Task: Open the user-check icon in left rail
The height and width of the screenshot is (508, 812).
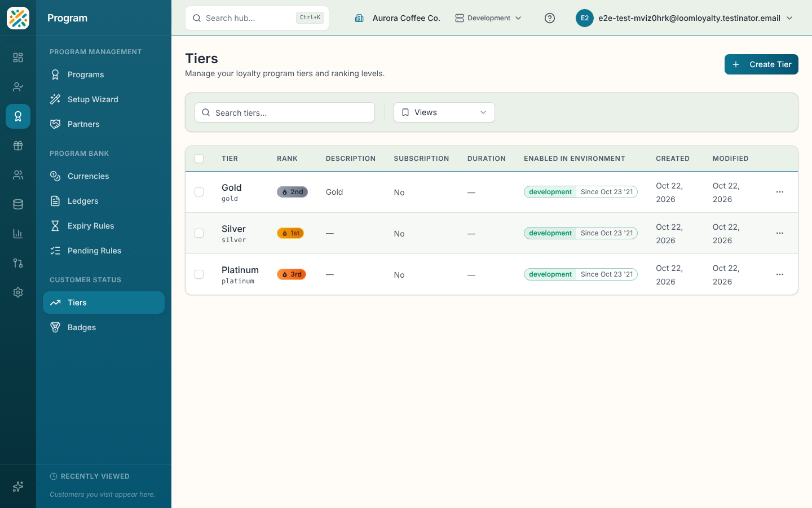Action: tap(18, 87)
